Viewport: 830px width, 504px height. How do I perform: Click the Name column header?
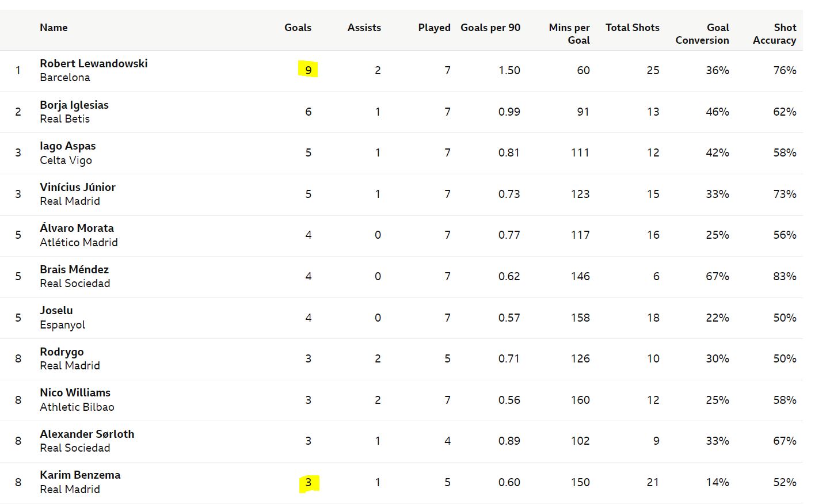tap(54, 28)
